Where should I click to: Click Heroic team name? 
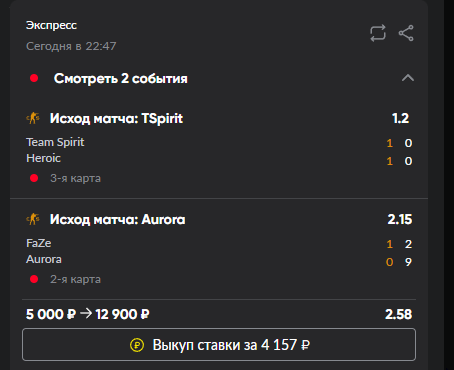pos(43,158)
